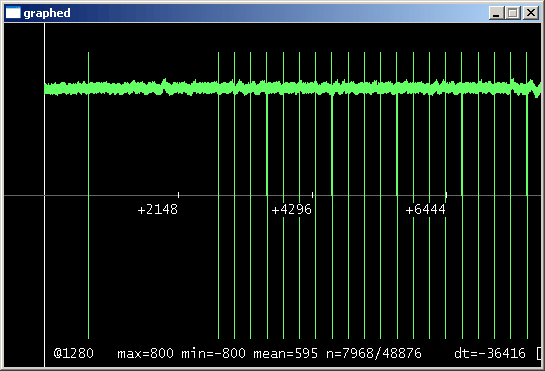
Task: Click the isolated leftmost green spike
Action: point(89,195)
